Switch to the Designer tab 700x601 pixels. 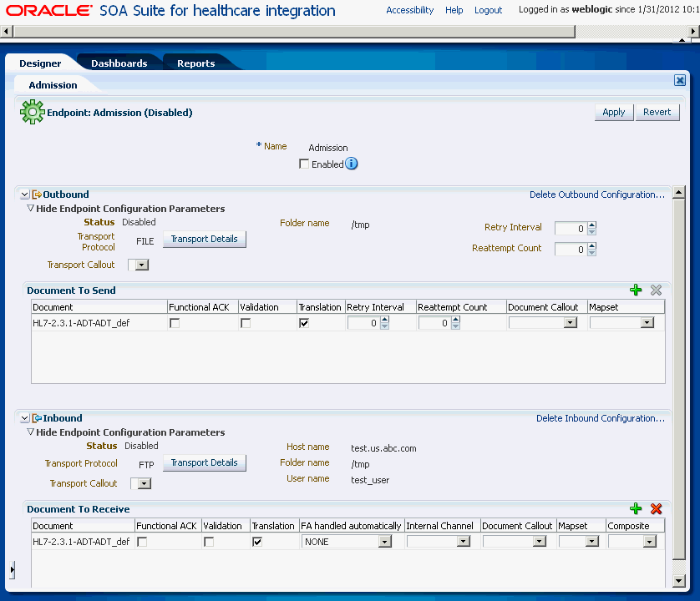tap(40, 63)
